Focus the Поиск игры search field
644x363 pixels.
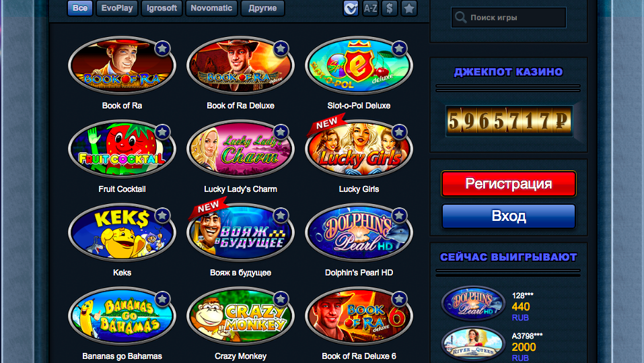(509, 18)
